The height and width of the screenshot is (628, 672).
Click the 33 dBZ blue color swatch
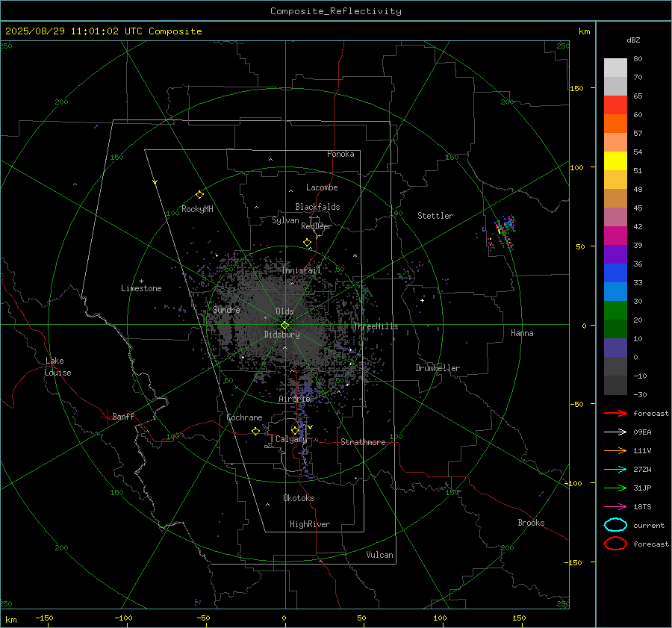point(615,273)
